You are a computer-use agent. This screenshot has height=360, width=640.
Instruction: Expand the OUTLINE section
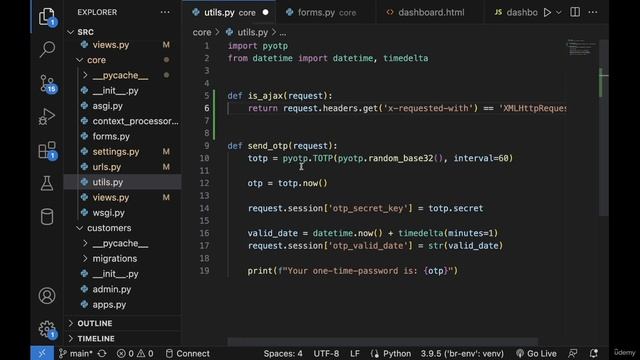click(x=95, y=323)
